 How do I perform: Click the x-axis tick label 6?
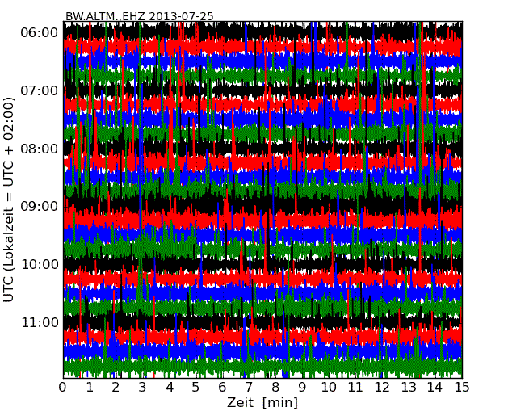pos(223,388)
